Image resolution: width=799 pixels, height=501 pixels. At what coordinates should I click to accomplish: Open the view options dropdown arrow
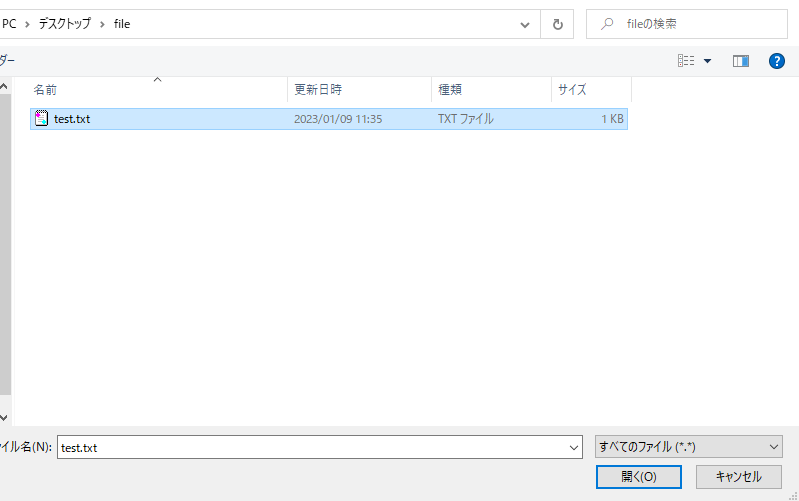[707, 61]
